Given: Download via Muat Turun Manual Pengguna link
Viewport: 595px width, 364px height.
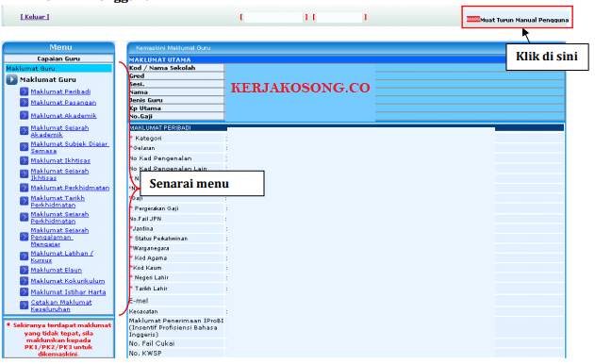Looking at the screenshot, I should (524, 20).
